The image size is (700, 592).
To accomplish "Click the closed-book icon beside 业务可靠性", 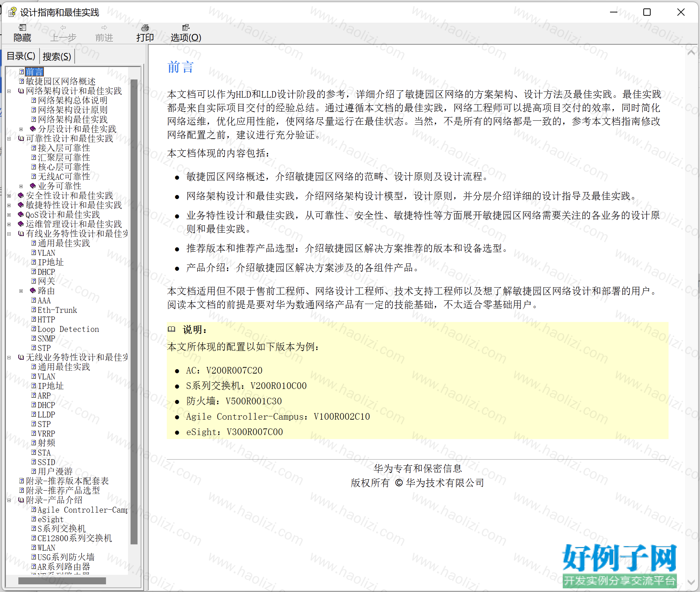I will coord(33,186).
